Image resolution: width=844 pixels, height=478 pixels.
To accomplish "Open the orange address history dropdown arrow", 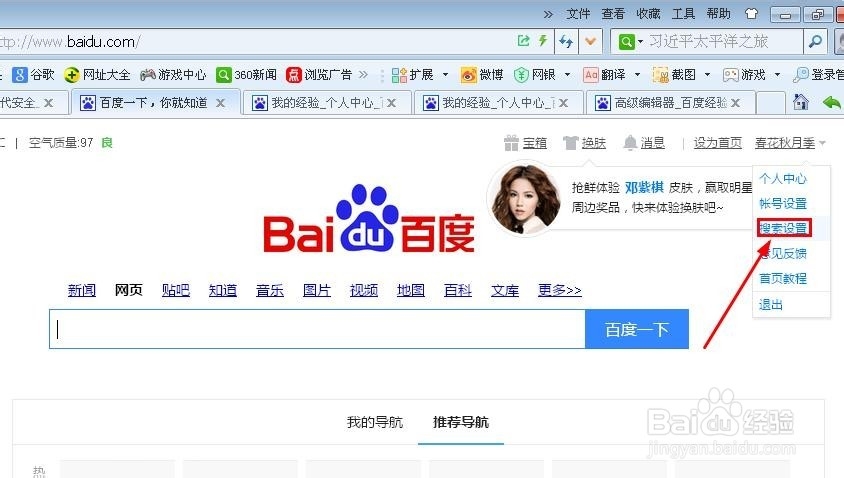I will click(590, 41).
